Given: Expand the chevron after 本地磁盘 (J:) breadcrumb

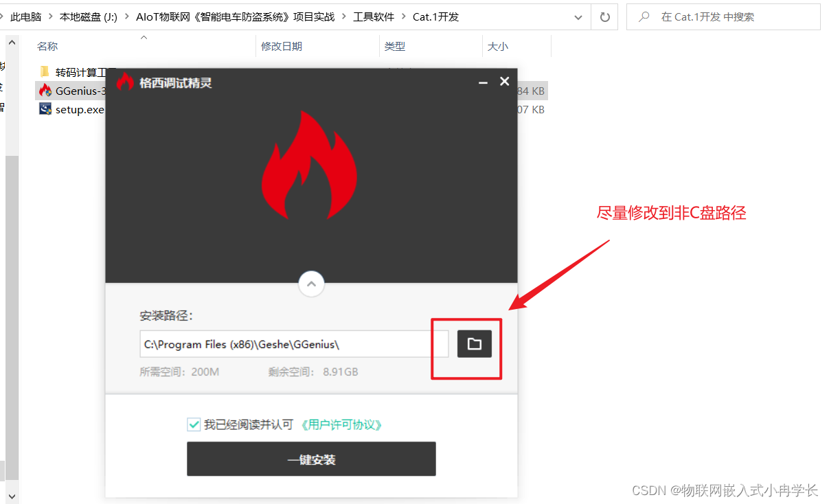Looking at the screenshot, I should pyautogui.click(x=126, y=16).
